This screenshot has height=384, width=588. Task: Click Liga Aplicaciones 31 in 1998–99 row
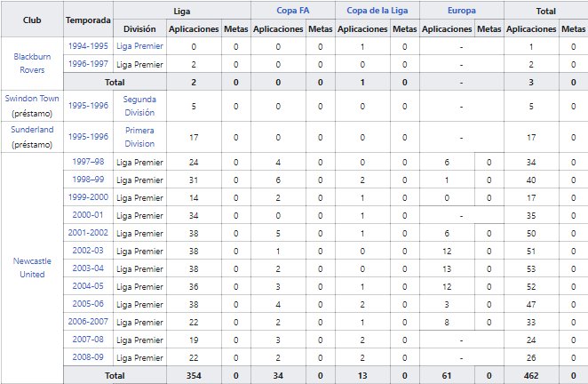click(x=194, y=180)
